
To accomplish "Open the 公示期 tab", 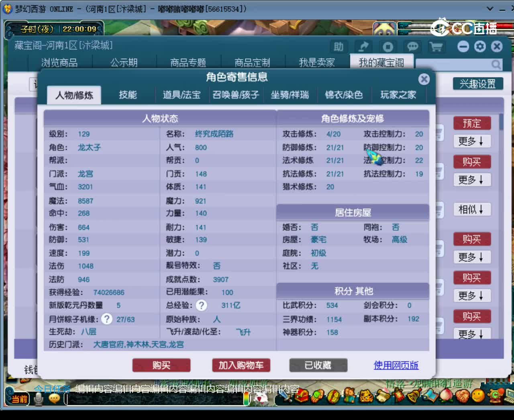I will [124, 63].
